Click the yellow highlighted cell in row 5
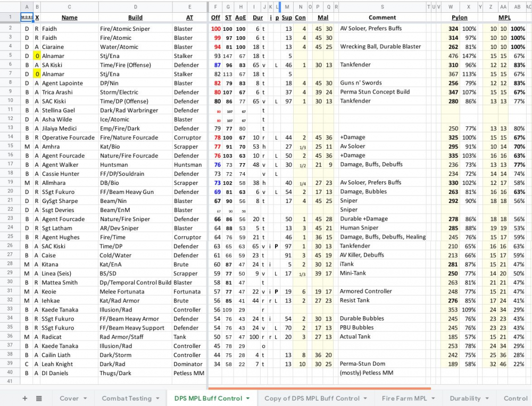This screenshot has width=532, height=406. 37,56
